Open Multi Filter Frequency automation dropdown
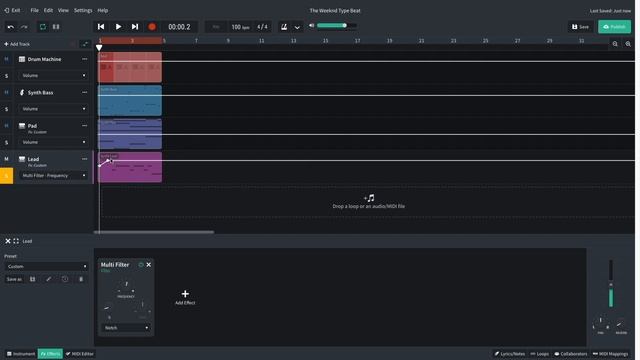The height and width of the screenshot is (360, 640). click(53, 176)
